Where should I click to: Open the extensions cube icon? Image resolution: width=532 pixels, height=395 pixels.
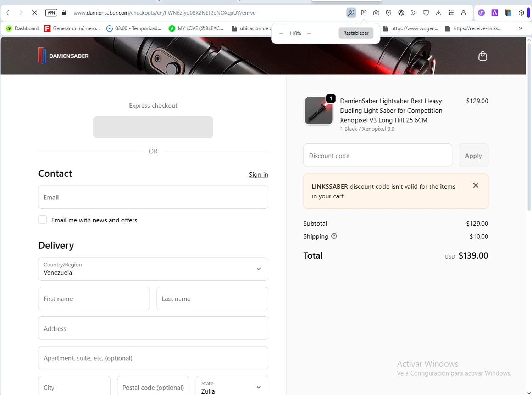click(x=521, y=13)
